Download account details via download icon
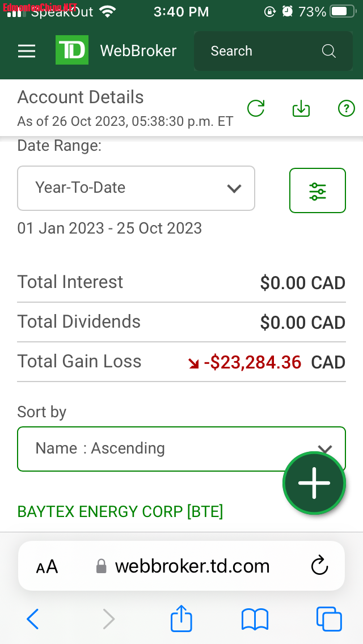The width and height of the screenshot is (363, 644). 301,108
